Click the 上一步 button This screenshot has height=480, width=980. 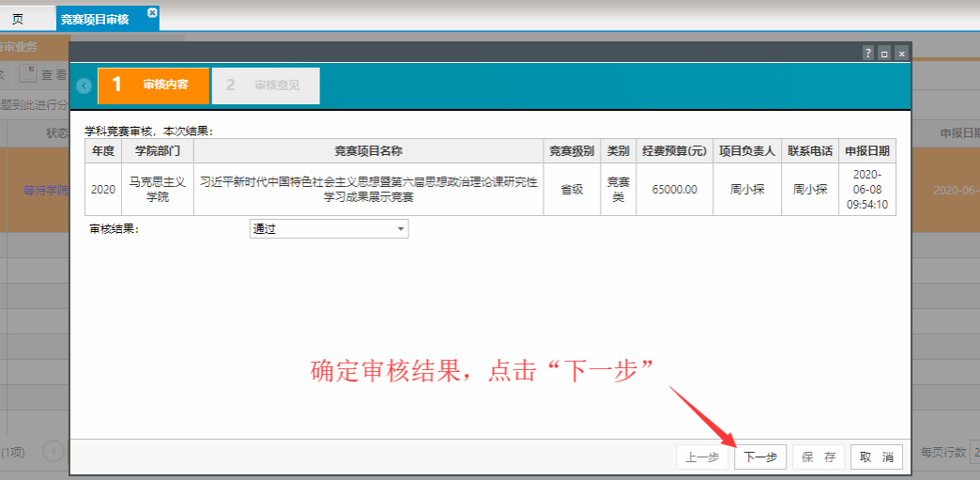click(x=702, y=457)
